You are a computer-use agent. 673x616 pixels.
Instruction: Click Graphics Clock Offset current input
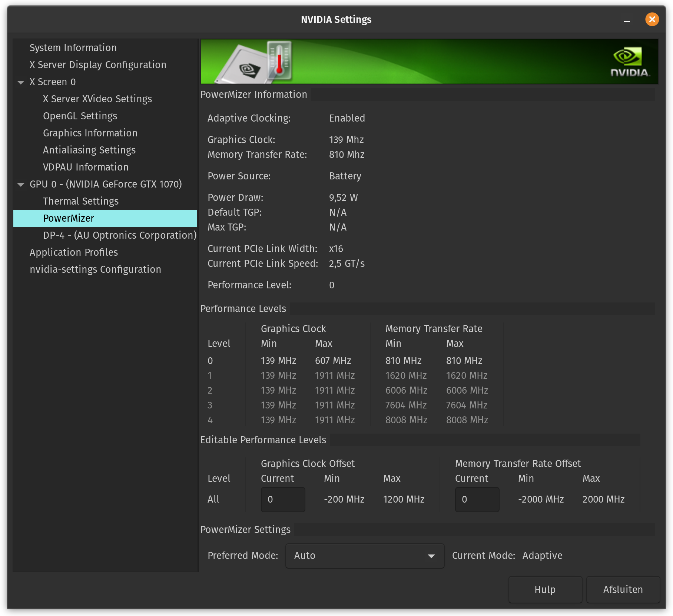point(283,500)
